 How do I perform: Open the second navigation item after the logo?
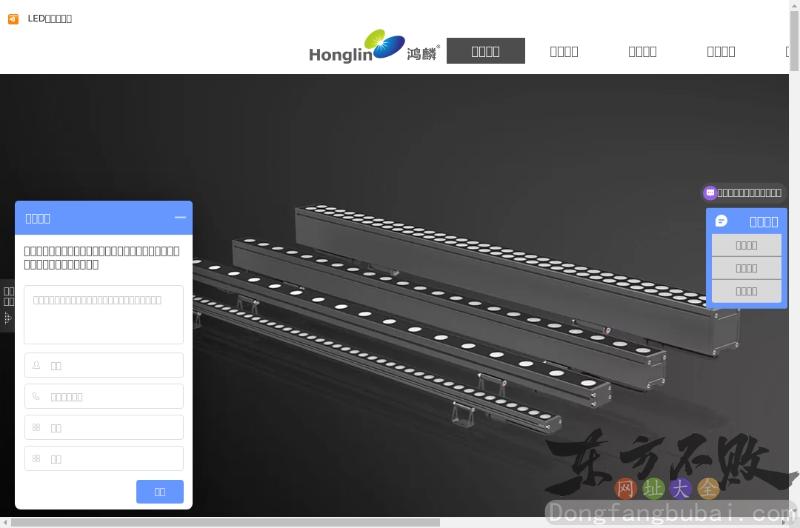pyautogui.click(x=564, y=51)
